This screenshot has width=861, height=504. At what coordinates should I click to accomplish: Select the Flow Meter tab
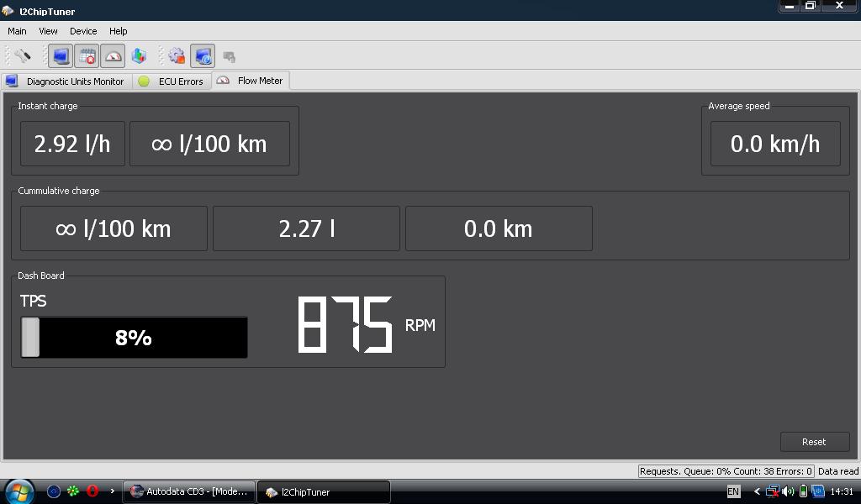tap(251, 81)
